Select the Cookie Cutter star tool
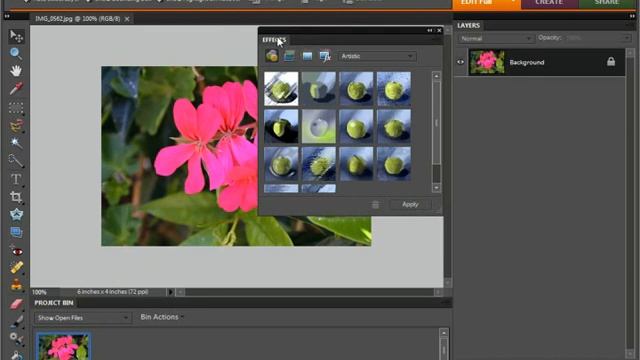 point(16,214)
